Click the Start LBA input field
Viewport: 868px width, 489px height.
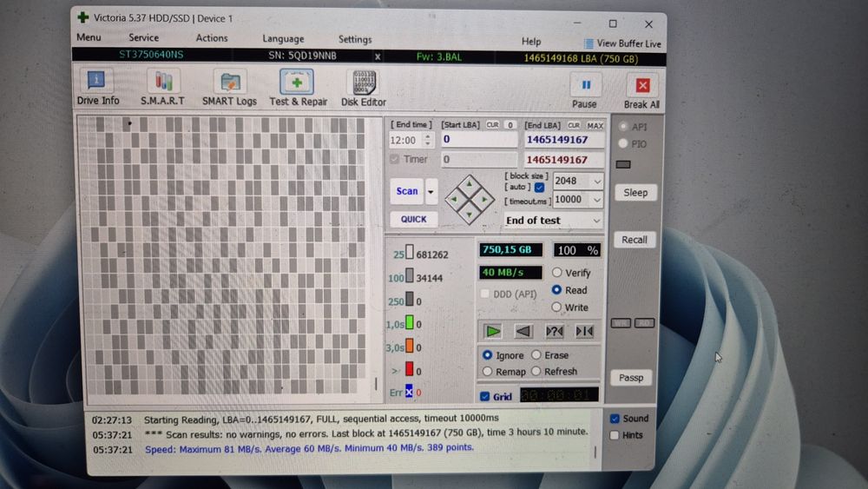[x=479, y=140]
